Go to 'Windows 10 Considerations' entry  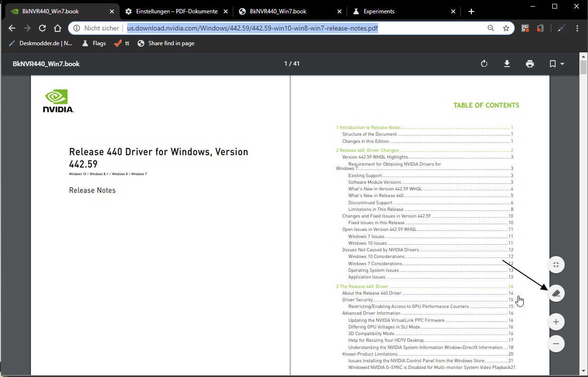pyautogui.click(x=430, y=257)
